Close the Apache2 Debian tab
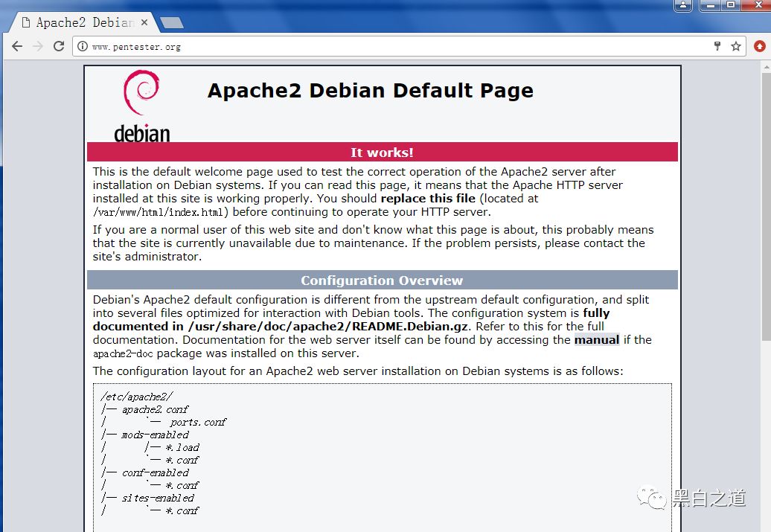This screenshot has height=532, width=771. [144, 22]
